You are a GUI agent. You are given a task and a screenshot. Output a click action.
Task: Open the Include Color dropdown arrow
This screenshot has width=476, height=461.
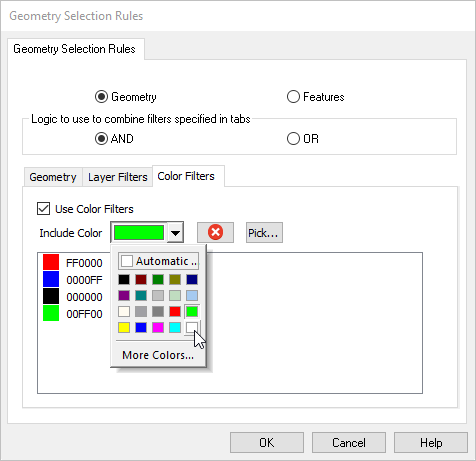pyautogui.click(x=175, y=233)
